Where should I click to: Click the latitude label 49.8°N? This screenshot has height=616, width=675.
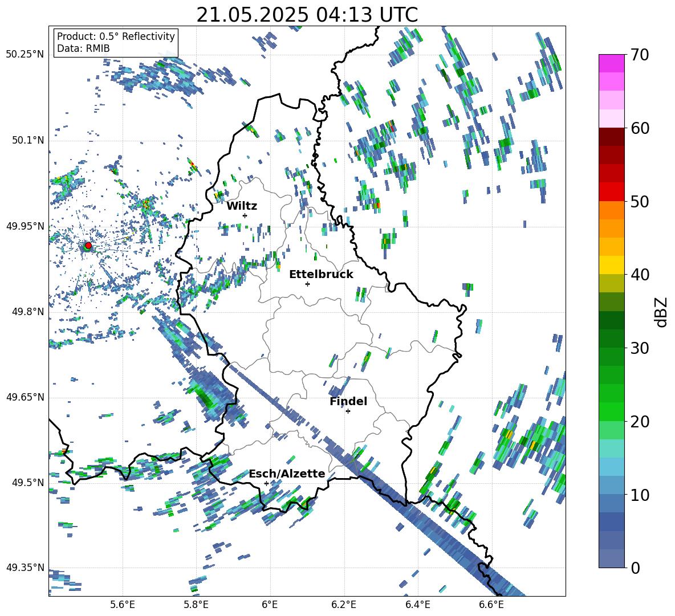tap(27, 312)
